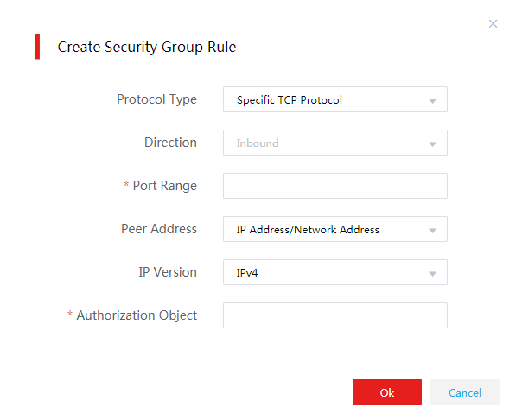Focus the Authorization Object input field
The height and width of the screenshot is (420, 516).
335,315
